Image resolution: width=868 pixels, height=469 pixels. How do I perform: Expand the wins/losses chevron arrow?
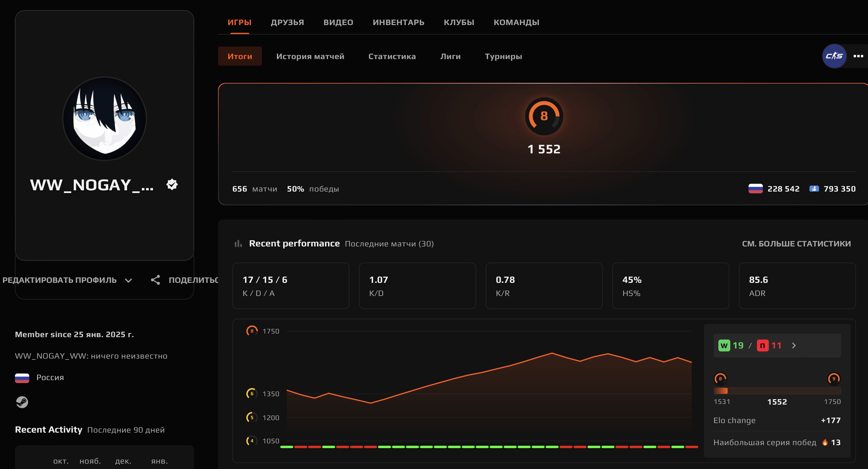tap(794, 345)
